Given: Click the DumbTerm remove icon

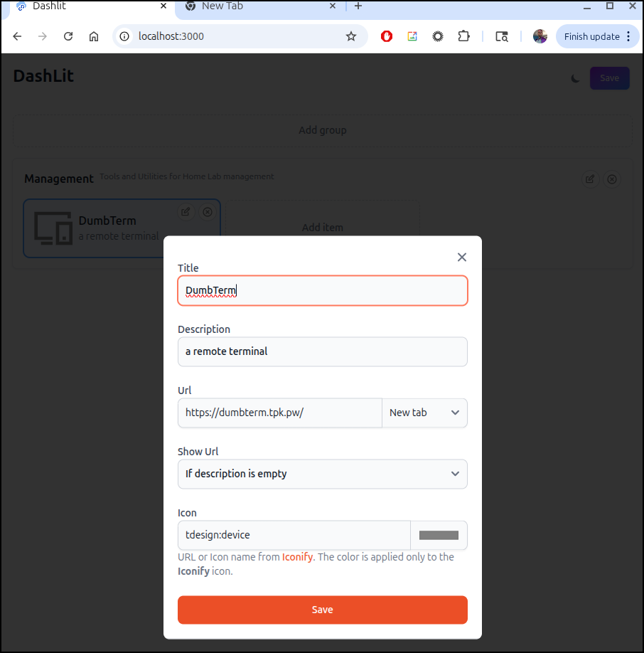Looking at the screenshot, I should point(207,212).
